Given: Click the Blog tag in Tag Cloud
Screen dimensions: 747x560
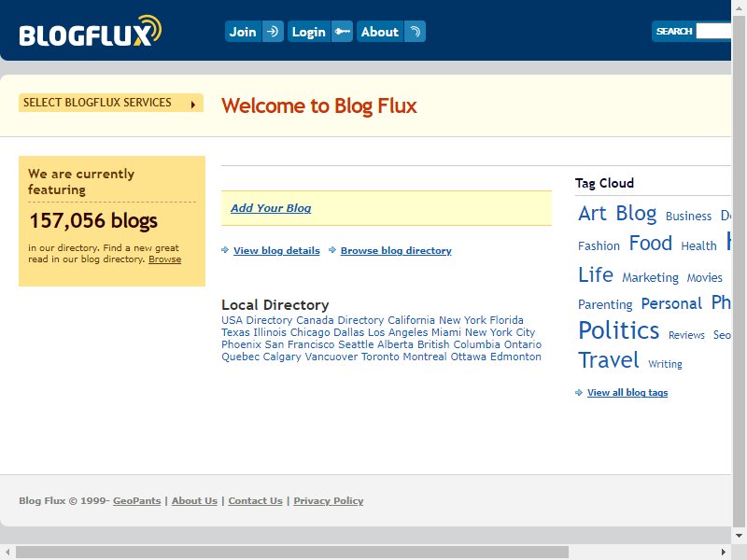Looking at the screenshot, I should [x=636, y=214].
